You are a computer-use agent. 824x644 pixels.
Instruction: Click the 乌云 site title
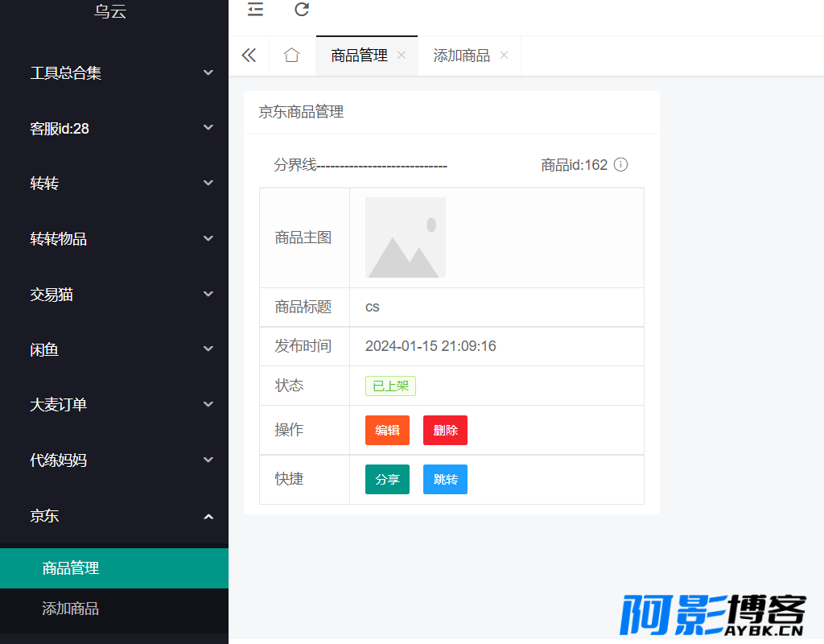[110, 11]
